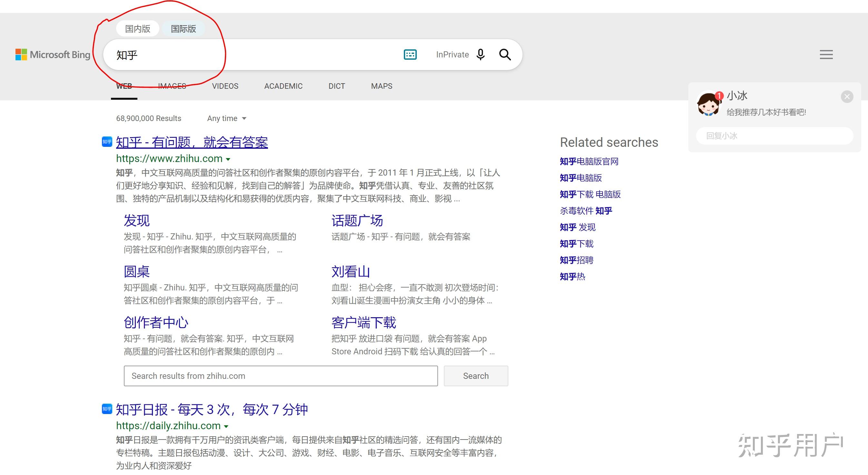Open related search 知乎招聘
Viewport: 868px width, 475px height.
tap(576, 260)
